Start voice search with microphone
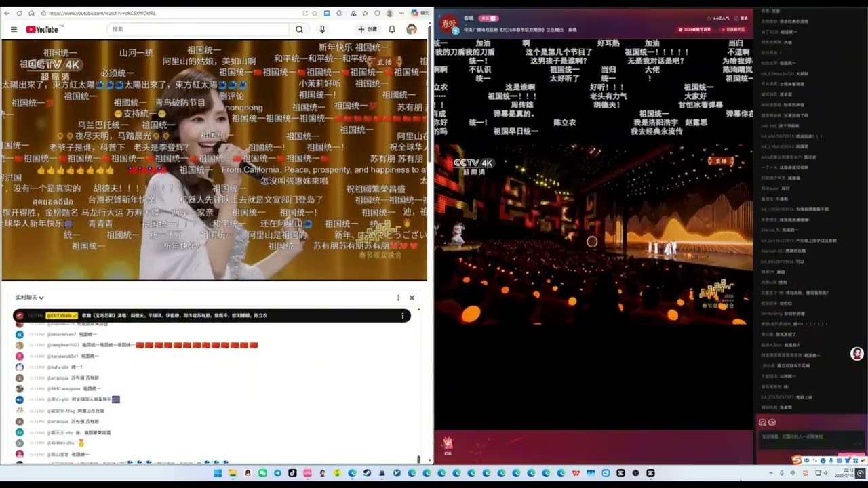868x488 pixels. (x=322, y=29)
